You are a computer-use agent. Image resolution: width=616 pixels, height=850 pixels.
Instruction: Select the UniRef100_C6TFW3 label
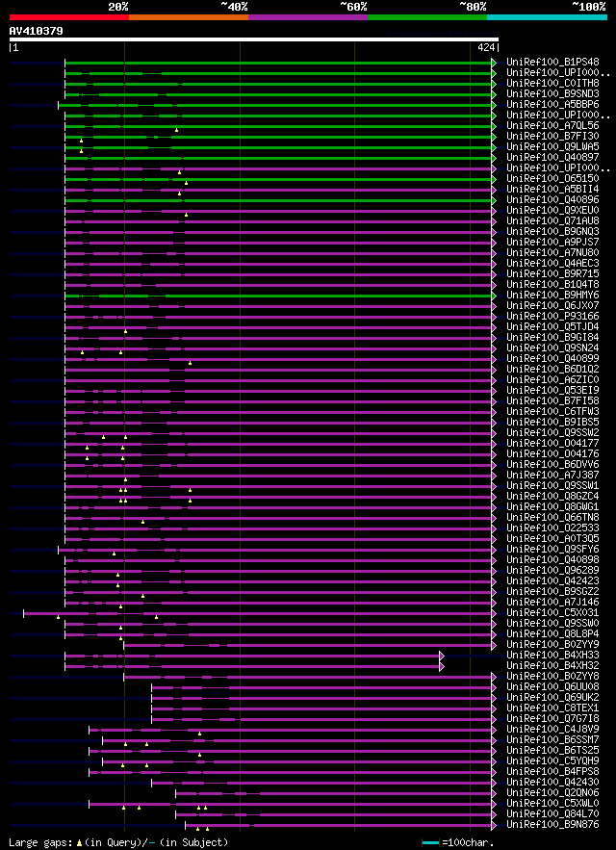pos(552,413)
